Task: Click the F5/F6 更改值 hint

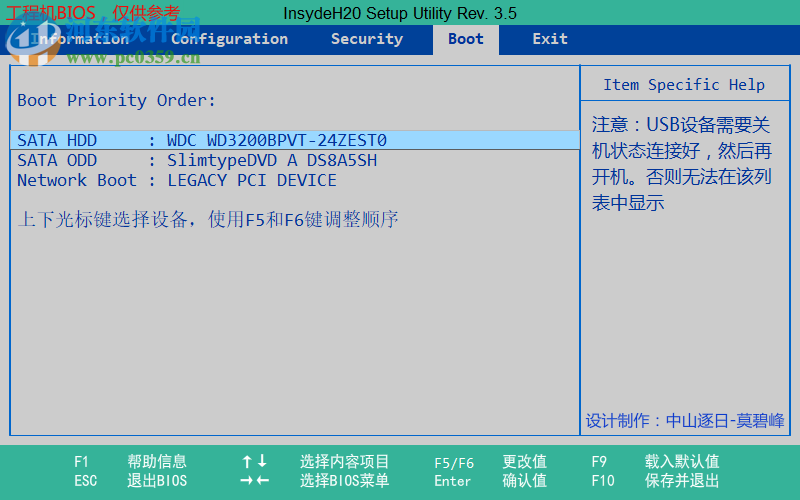Action: pos(490,462)
